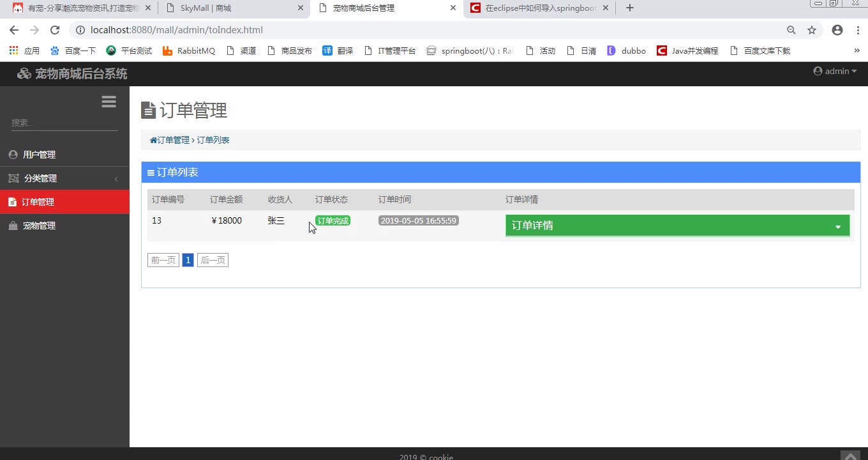
Task: Click recipient name 张三
Action: coord(276,220)
